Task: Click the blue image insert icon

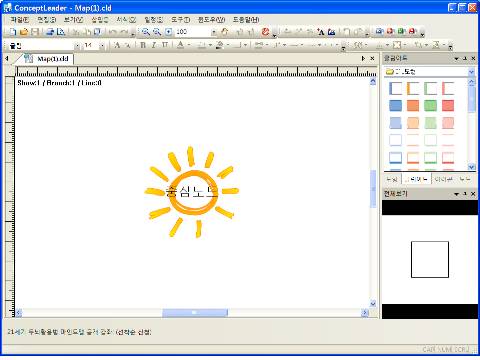Action: 331,32
